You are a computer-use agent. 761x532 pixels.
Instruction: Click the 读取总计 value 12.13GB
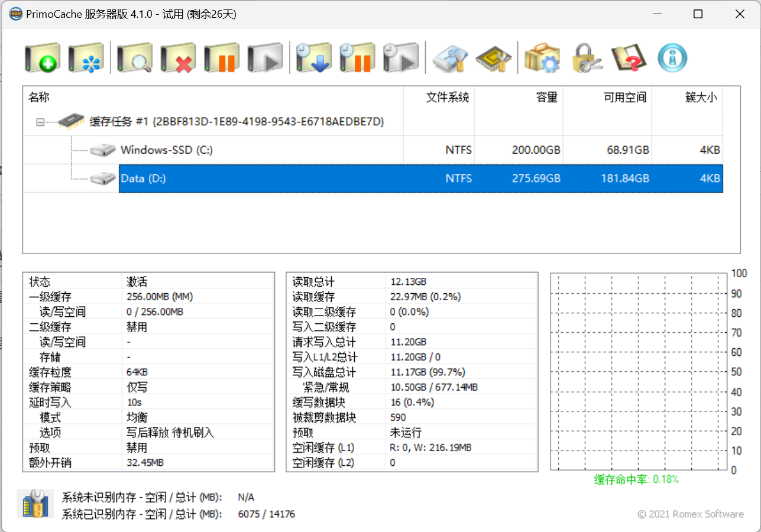[x=408, y=281]
